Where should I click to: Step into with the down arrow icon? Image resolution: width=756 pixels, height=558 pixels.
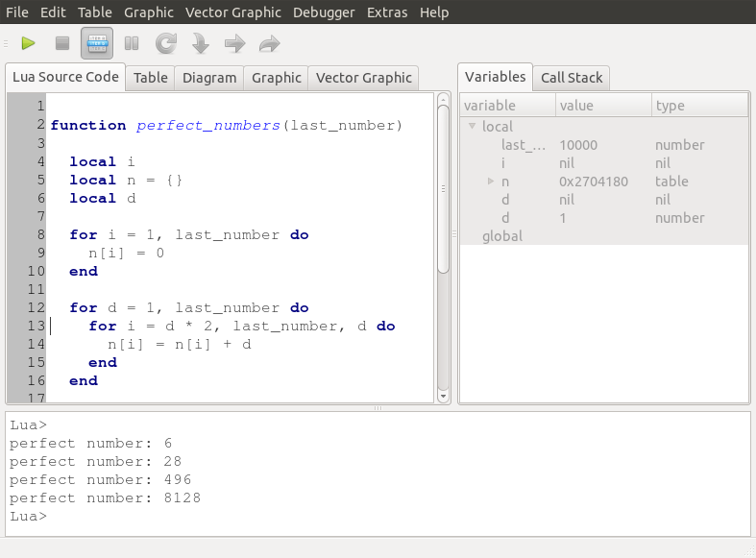[200, 43]
